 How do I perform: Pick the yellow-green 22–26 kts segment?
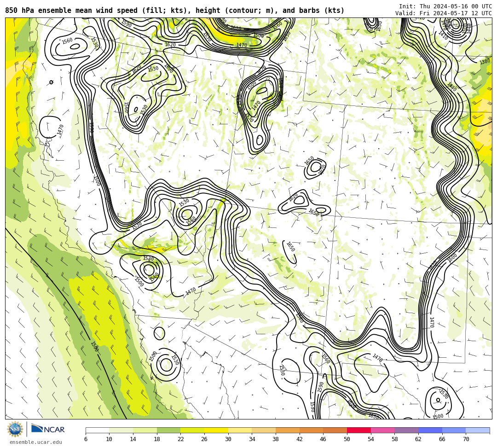(192, 430)
